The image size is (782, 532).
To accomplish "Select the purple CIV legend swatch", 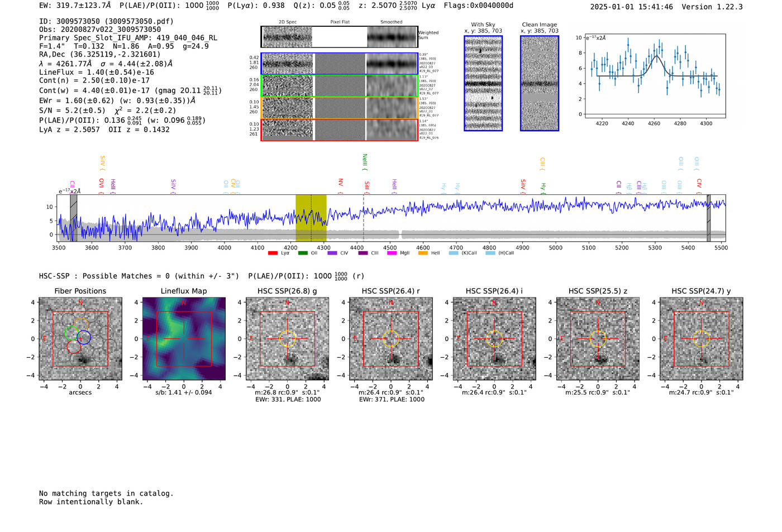I will pyautogui.click(x=332, y=253).
